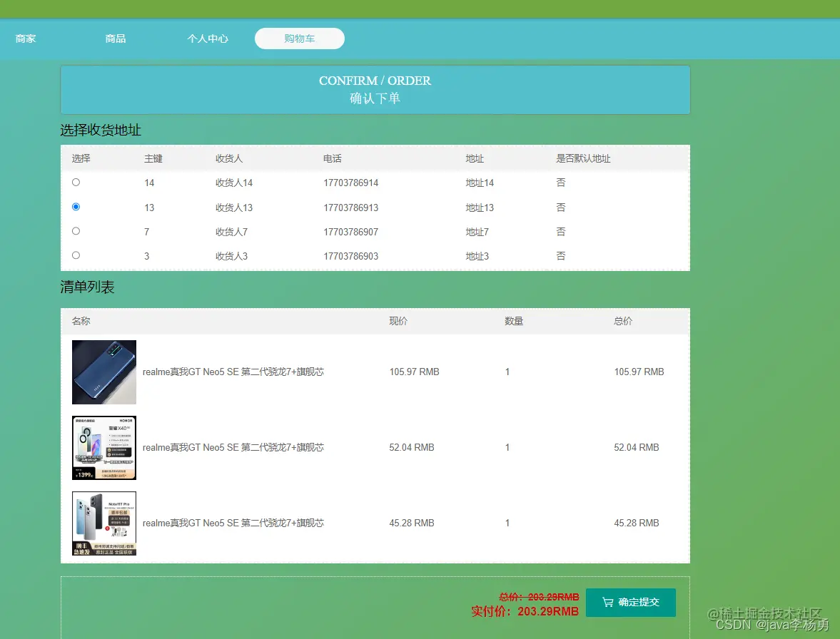Click phone number 17703786903
The width and height of the screenshot is (840, 639).
351,256
